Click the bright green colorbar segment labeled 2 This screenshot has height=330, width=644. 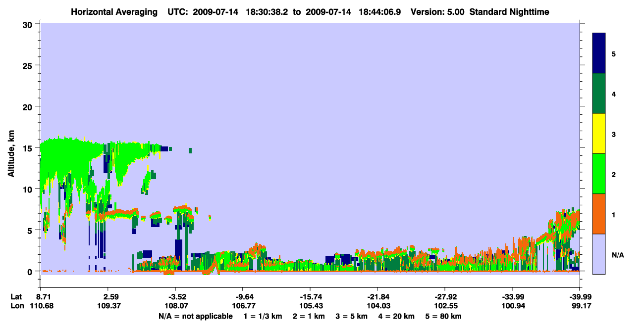coord(599,174)
